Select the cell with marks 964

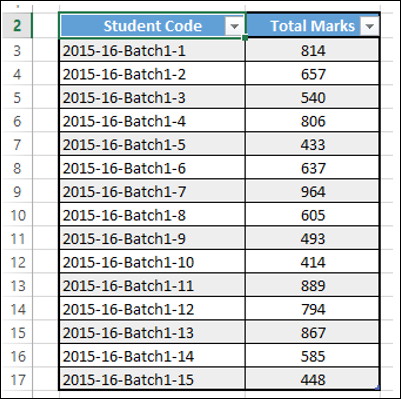point(312,192)
